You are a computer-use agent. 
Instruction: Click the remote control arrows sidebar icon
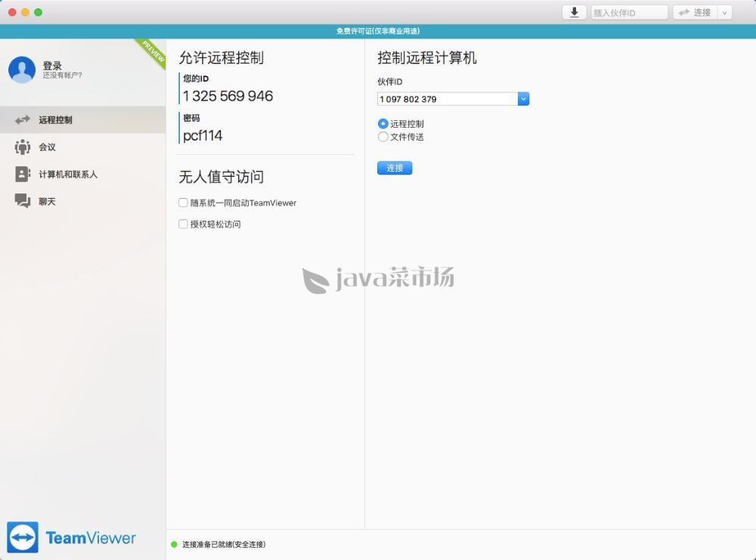tap(23, 120)
